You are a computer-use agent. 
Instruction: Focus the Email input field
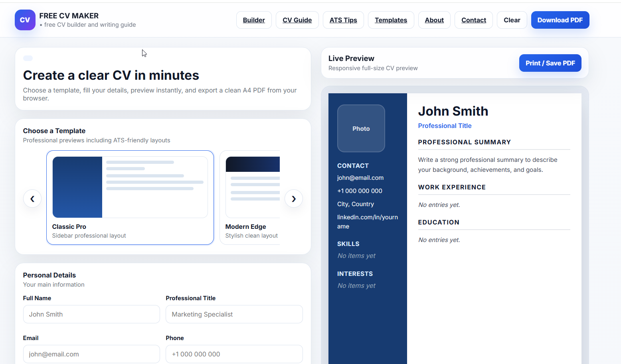[91, 354]
